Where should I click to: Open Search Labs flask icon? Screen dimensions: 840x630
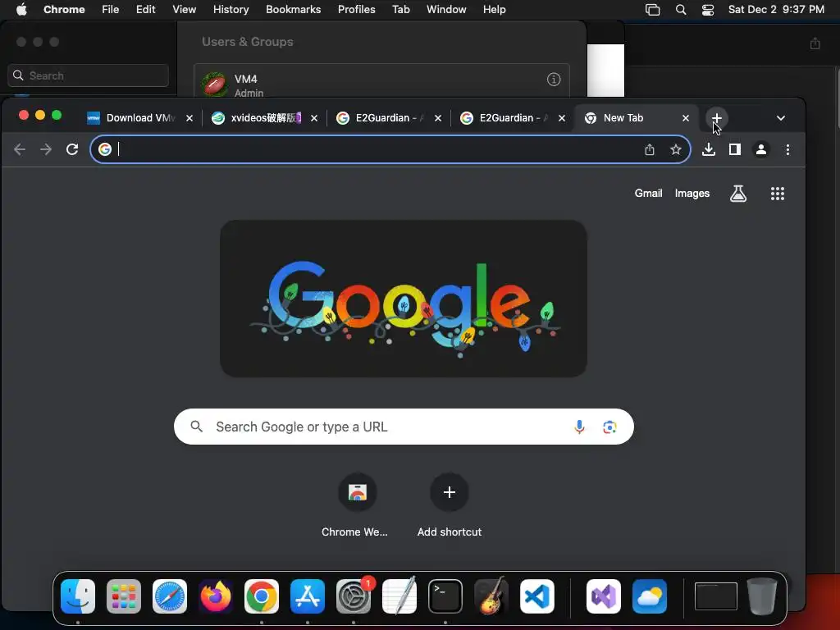coord(738,194)
